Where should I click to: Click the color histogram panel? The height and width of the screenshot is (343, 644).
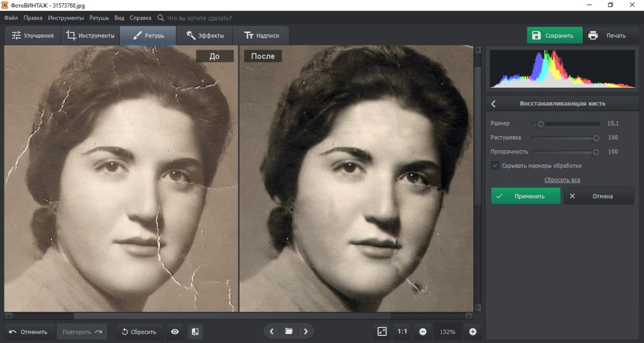tap(562, 69)
